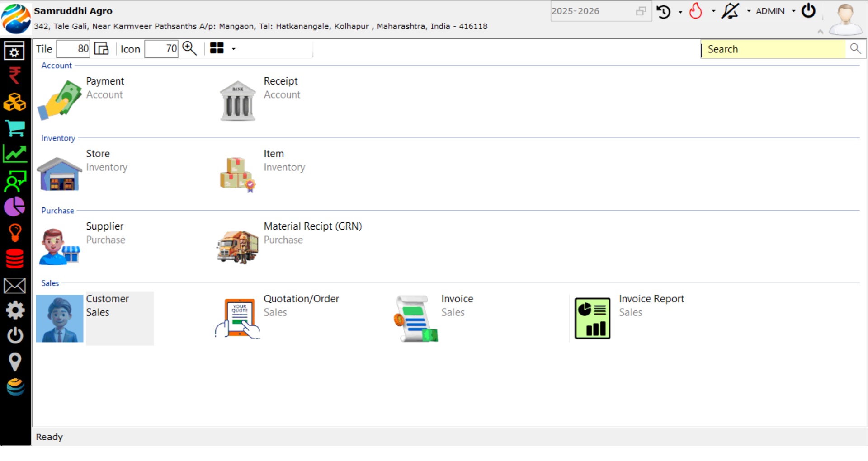Click the location pin sidebar icon

(15, 362)
